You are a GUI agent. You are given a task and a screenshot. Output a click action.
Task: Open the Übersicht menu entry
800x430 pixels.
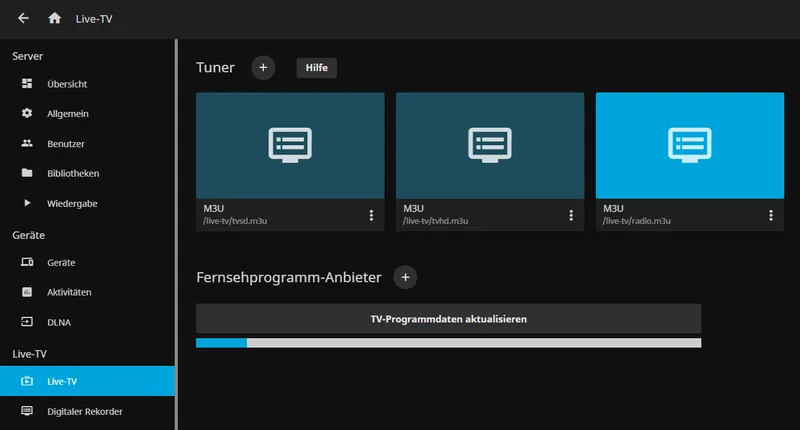click(87, 84)
